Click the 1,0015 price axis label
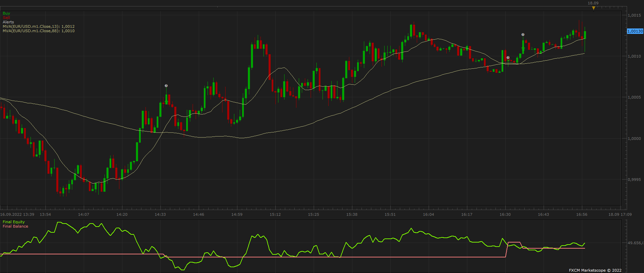The width and height of the screenshot is (644, 273). (634, 15)
